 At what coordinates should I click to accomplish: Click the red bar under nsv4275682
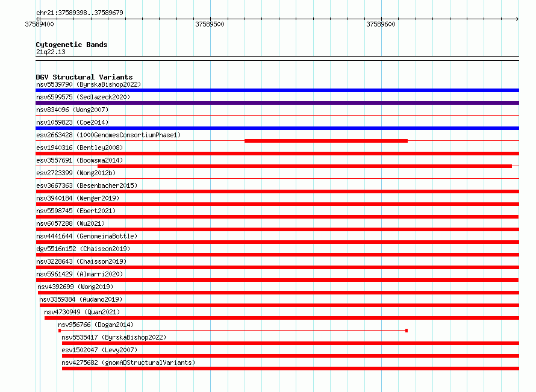coord(290,369)
